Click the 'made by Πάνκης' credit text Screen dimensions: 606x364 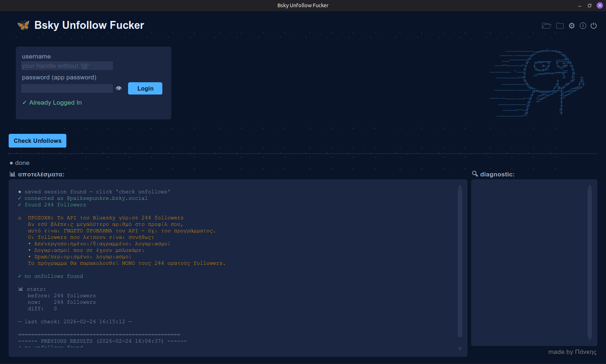click(572, 352)
